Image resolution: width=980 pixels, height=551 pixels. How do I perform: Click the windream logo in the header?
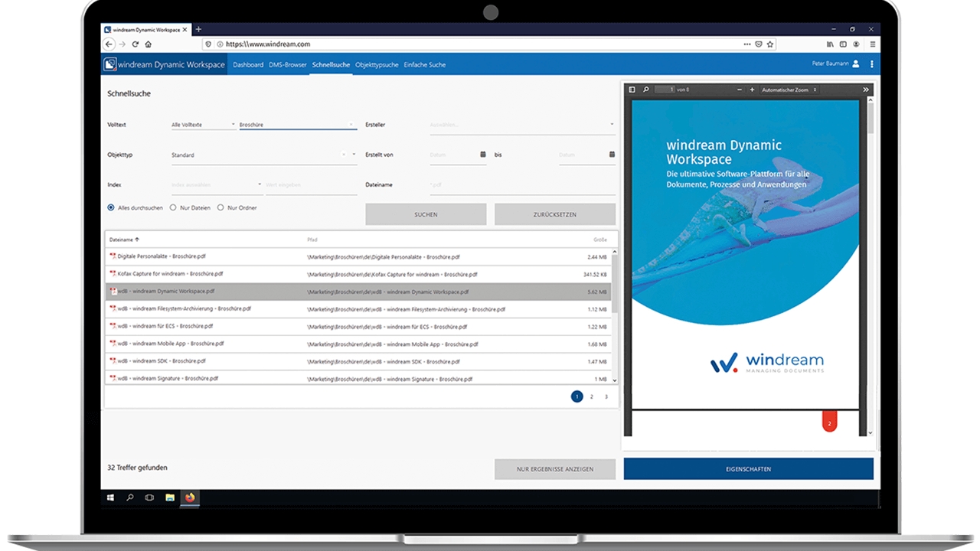(x=110, y=64)
